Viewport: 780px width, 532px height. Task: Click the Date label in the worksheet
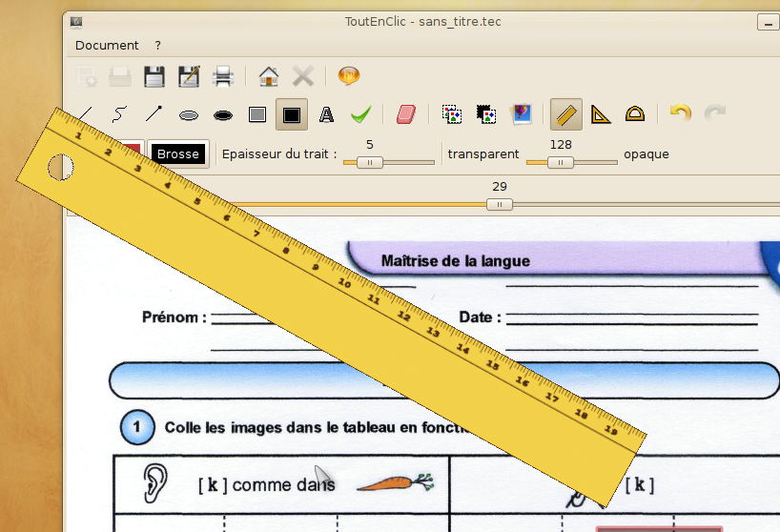[480, 317]
